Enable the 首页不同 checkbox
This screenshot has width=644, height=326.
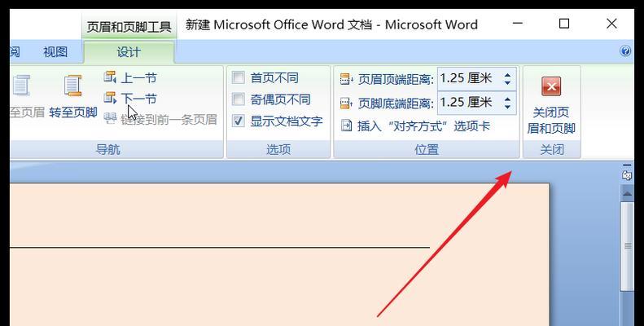239,77
